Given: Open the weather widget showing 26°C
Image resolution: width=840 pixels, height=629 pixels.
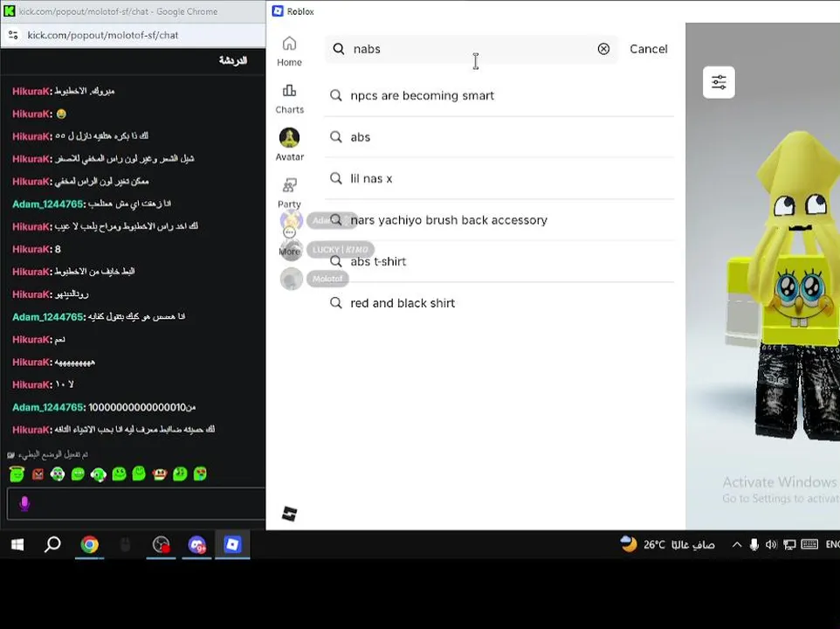Looking at the screenshot, I should (x=667, y=544).
